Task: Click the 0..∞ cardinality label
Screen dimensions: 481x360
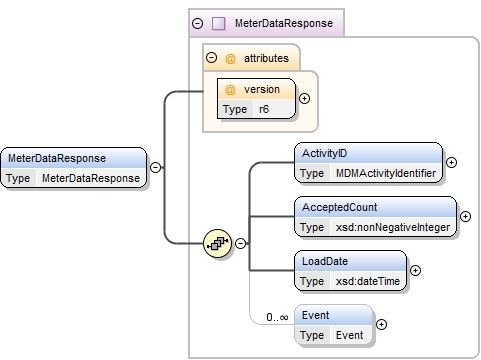Action: (x=277, y=317)
